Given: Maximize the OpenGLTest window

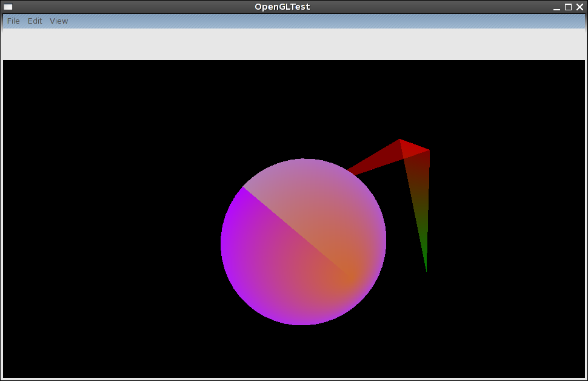Looking at the screenshot, I should tap(568, 7).
